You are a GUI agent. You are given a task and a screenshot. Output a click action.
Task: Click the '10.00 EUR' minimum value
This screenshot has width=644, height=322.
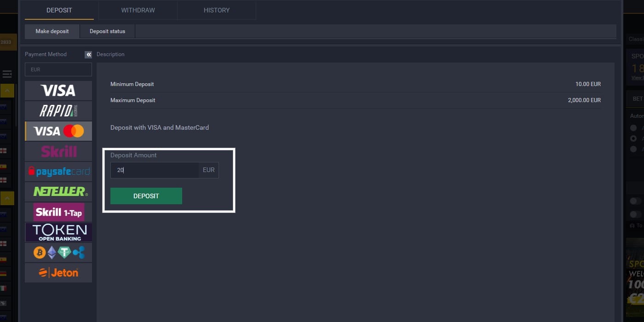[x=588, y=84]
